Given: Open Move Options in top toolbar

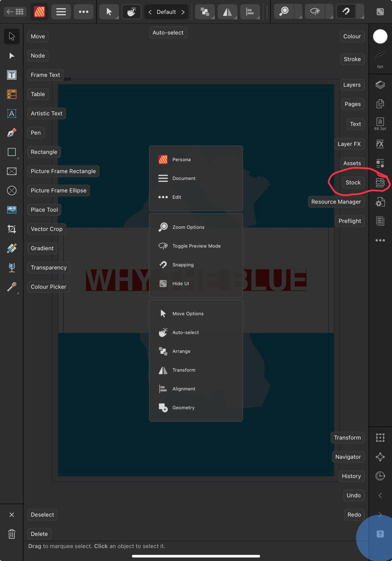Looking at the screenshot, I should [x=109, y=12].
